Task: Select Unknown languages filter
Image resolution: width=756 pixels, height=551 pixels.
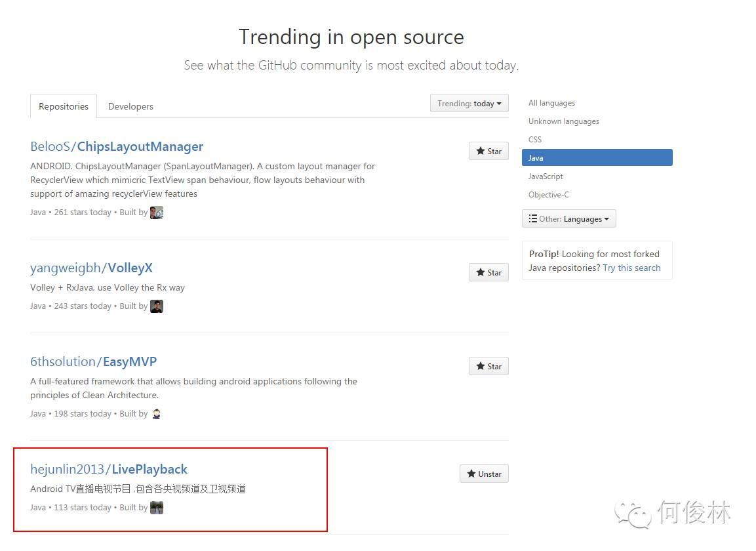Action: tap(564, 121)
